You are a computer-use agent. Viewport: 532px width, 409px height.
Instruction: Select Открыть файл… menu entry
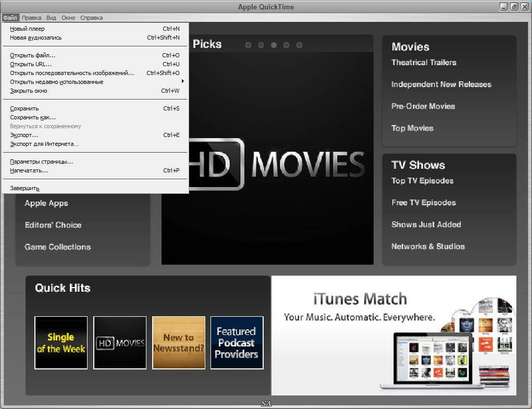(x=95, y=55)
